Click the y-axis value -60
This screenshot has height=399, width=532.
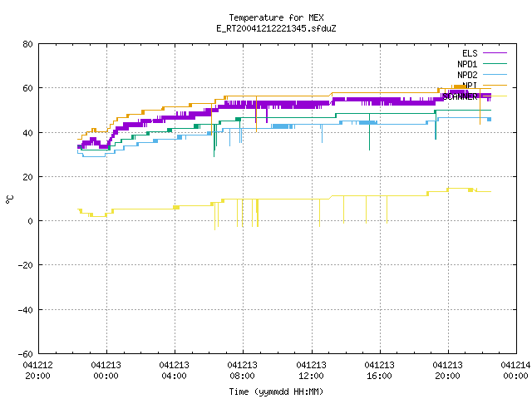(x=26, y=354)
